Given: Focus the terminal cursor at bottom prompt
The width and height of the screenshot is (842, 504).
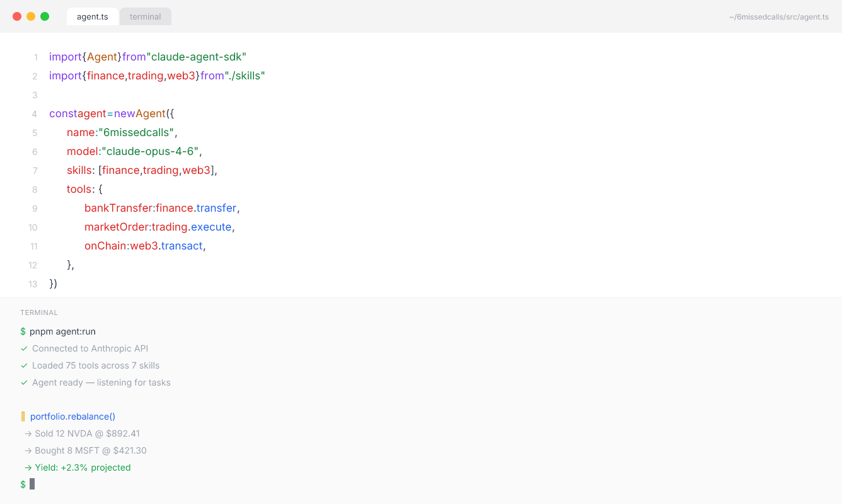Looking at the screenshot, I should pyautogui.click(x=32, y=484).
